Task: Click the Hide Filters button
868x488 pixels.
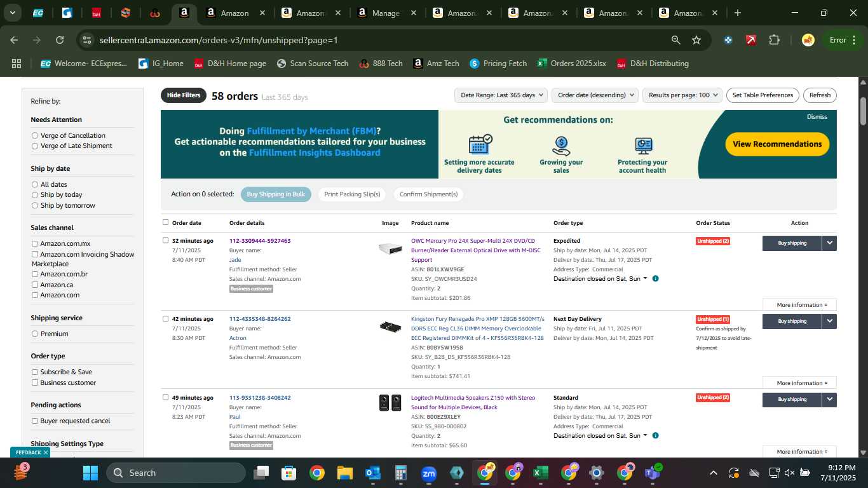Action: [184, 95]
